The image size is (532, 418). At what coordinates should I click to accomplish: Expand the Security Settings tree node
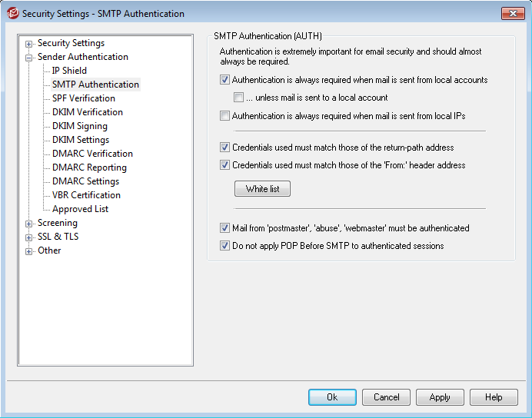click(x=29, y=44)
